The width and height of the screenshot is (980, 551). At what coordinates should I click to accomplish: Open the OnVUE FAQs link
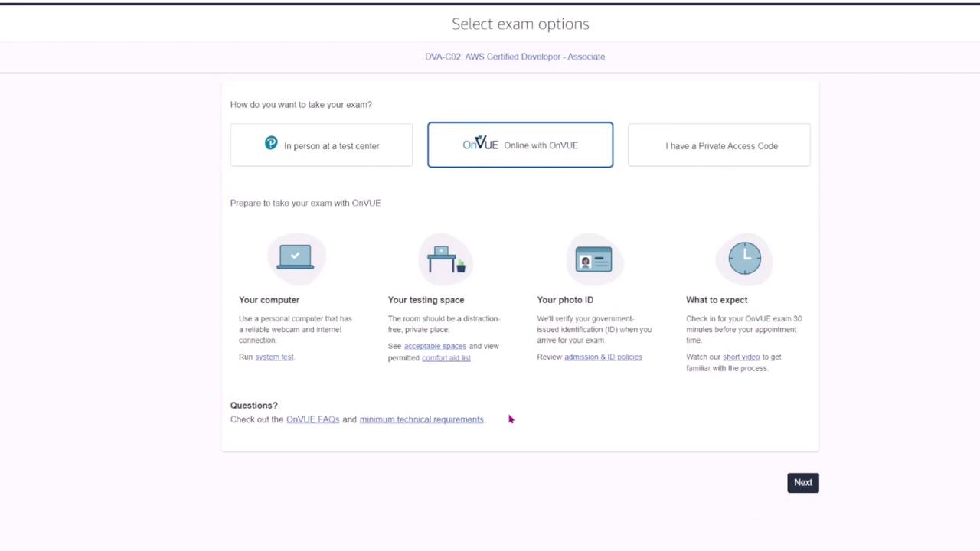[312, 419]
